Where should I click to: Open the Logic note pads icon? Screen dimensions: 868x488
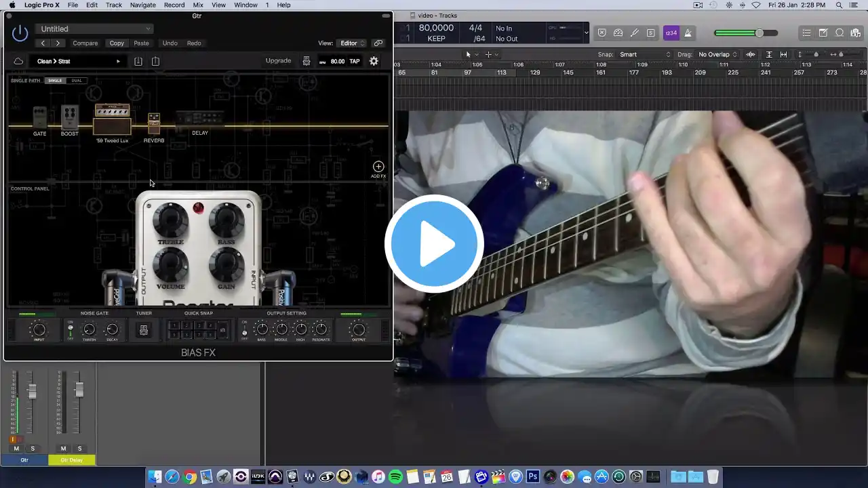click(x=823, y=33)
